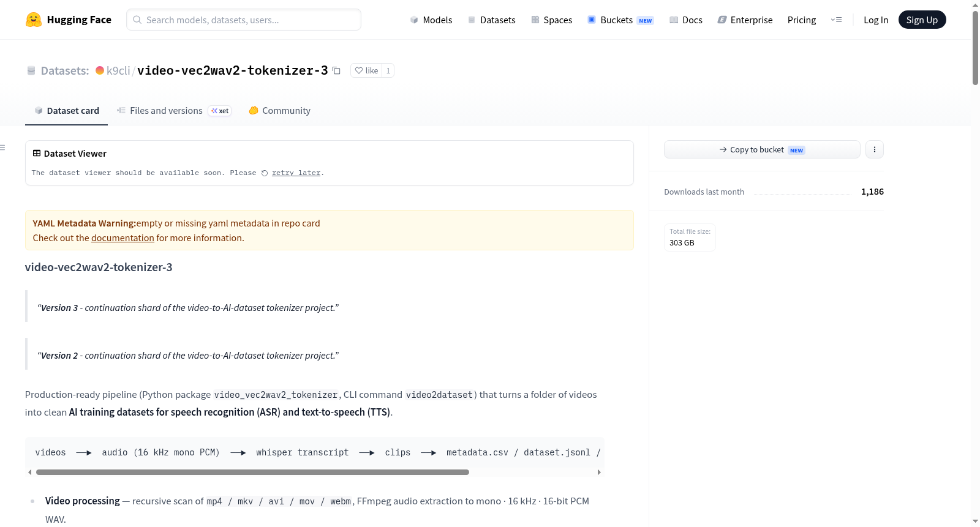Screen dimensions: 980x527
Task: Click the xet storage badge
Action: 220,111
